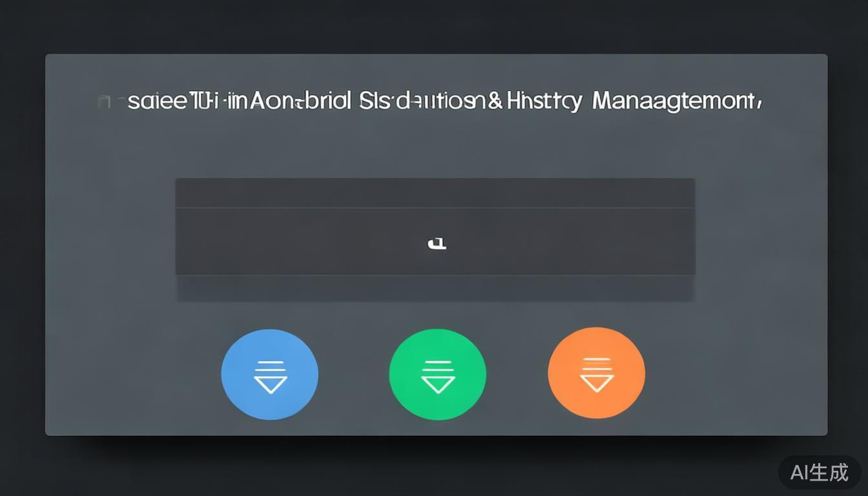Select the thin top row of dark panel

pyautogui.click(x=435, y=193)
